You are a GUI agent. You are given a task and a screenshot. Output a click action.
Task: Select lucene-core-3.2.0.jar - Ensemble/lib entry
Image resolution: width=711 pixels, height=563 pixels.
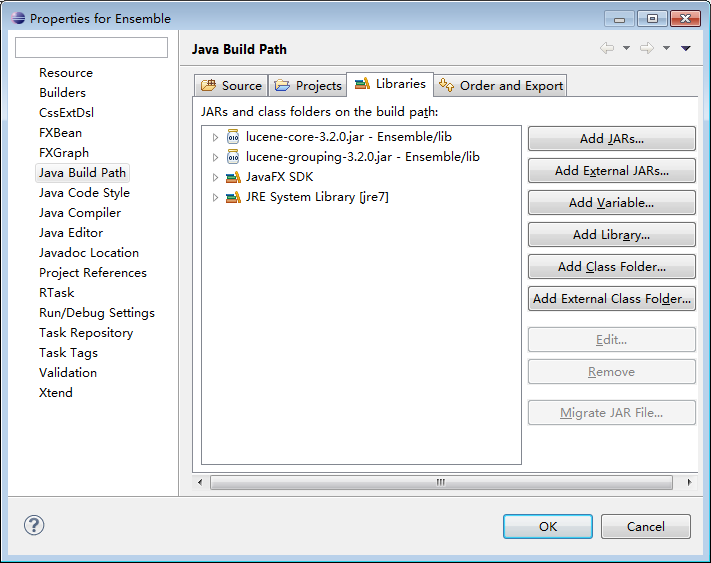click(x=349, y=136)
